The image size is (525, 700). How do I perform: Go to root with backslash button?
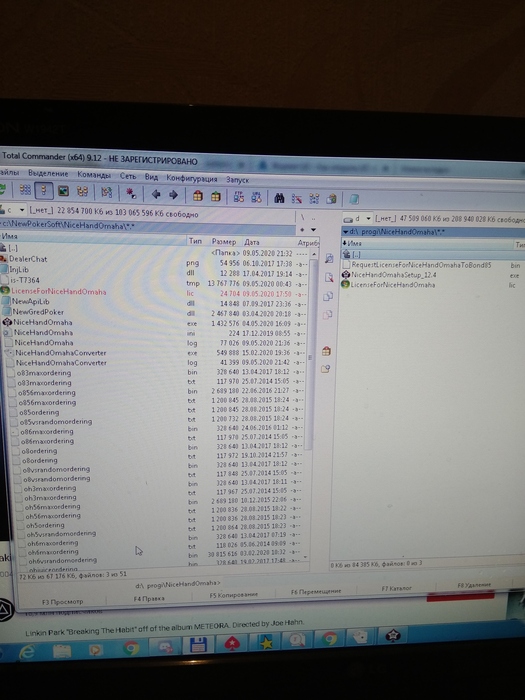click(x=302, y=217)
